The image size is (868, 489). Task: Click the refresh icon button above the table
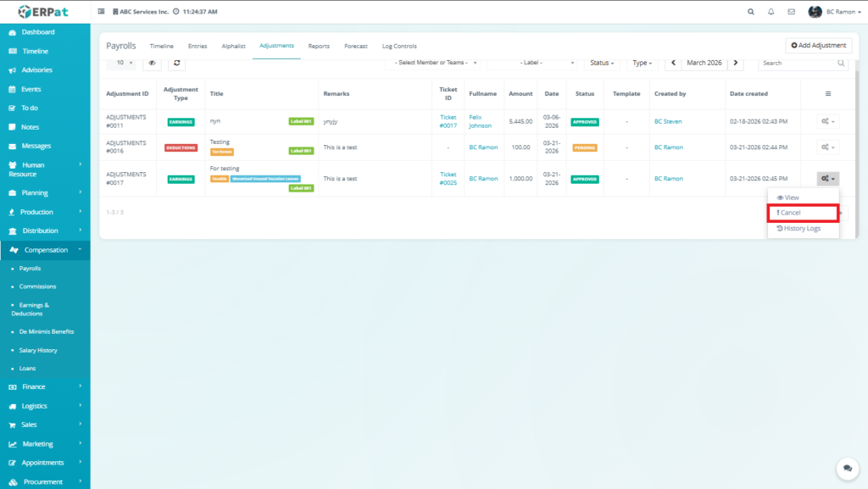176,63
